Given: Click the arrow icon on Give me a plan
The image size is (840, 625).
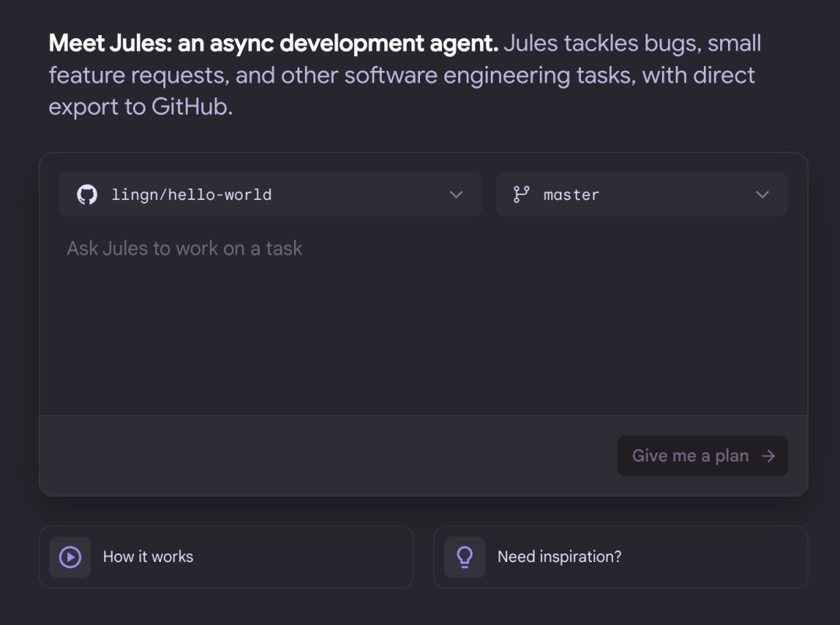Looking at the screenshot, I should click(768, 456).
